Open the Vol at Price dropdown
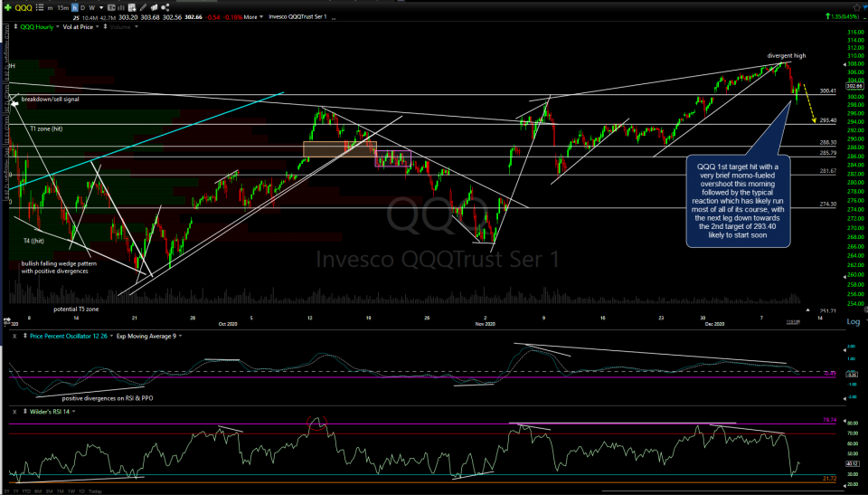Image resolution: width=868 pixels, height=495 pixels. point(98,26)
